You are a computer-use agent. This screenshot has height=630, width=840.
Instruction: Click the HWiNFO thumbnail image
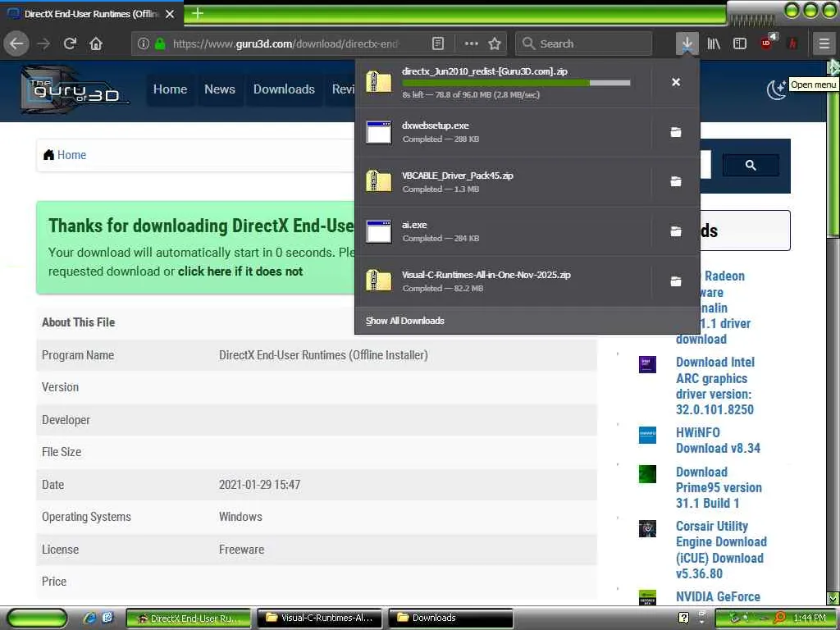(647, 435)
